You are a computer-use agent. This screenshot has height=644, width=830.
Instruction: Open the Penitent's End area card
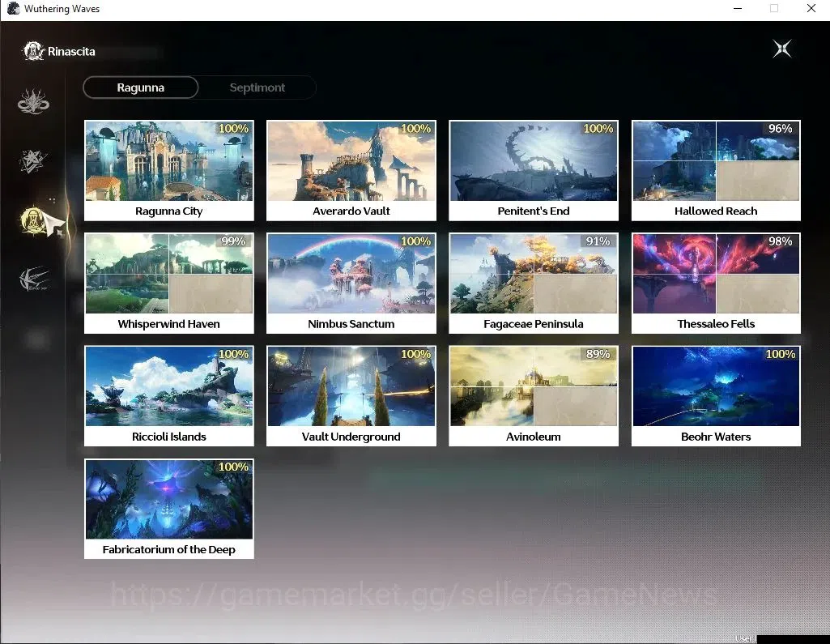click(x=534, y=171)
